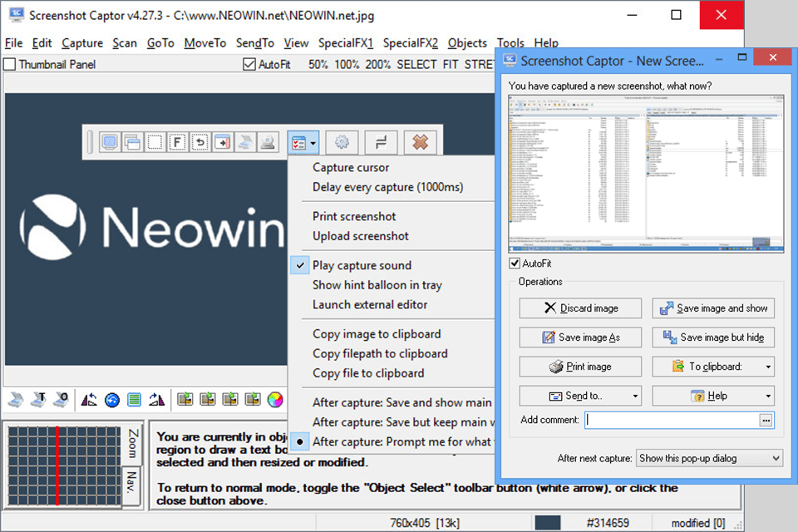Uncheck AutoFit in the popup dialog

[516, 263]
